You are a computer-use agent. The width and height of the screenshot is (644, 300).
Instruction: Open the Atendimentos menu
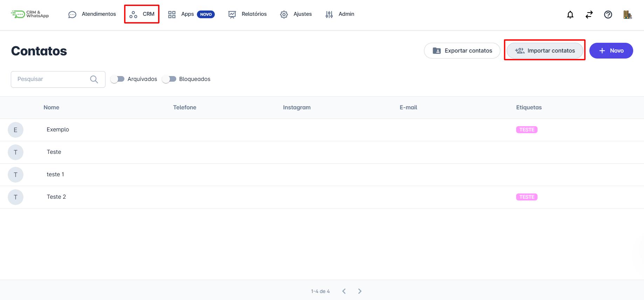pos(92,14)
